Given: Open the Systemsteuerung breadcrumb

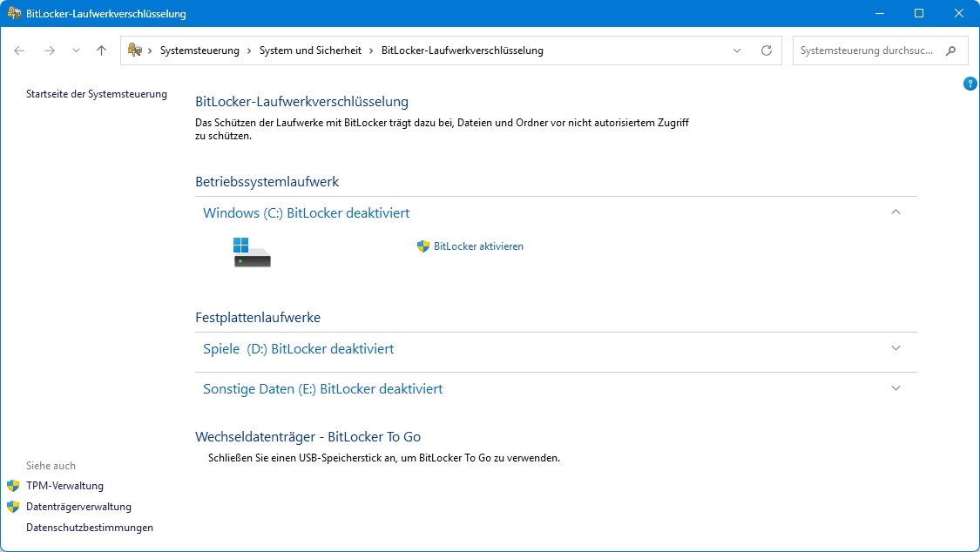Looking at the screenshot, I should [x=199, y=50].
